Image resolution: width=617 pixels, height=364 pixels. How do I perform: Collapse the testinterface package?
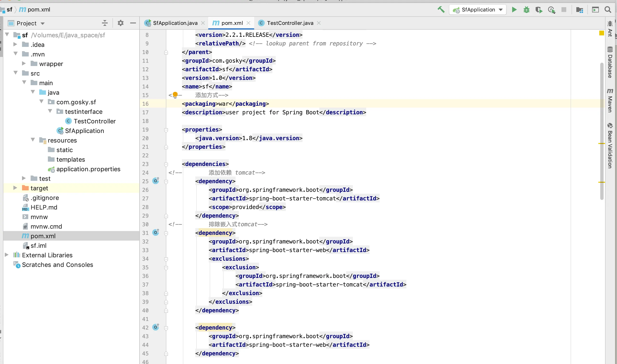[50, 111]
